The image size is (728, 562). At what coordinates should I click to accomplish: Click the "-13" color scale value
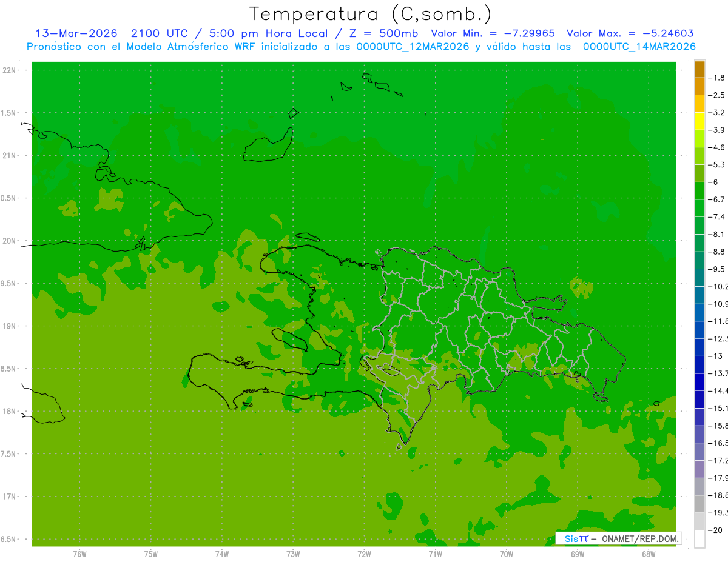click(715, 356)
